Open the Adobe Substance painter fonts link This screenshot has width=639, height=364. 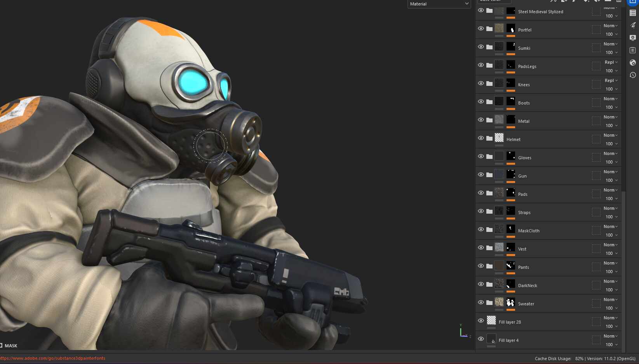click(x=53, y=358)
